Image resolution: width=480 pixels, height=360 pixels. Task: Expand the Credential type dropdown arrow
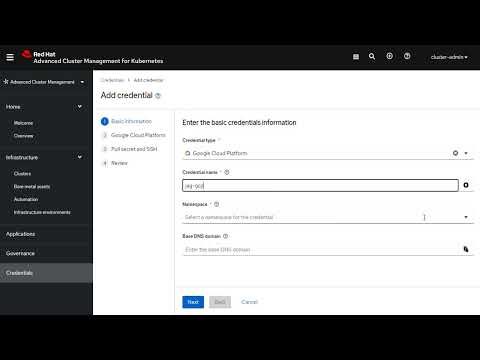click(466, 153)
